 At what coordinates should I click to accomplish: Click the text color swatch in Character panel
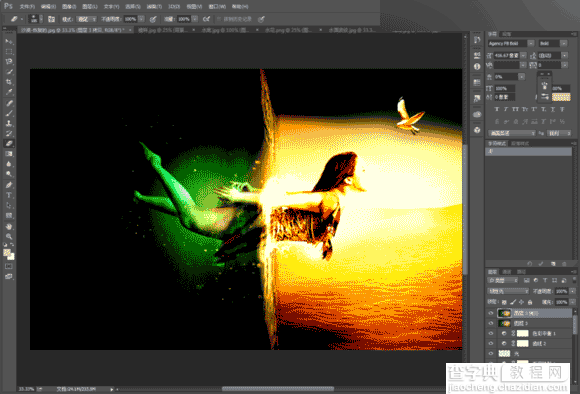(561, 97)
